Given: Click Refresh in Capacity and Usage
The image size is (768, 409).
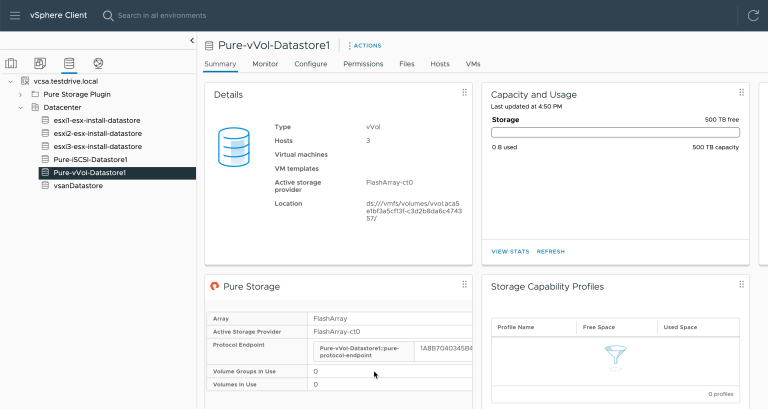Looking at the screenshot, I should [550, 251].
